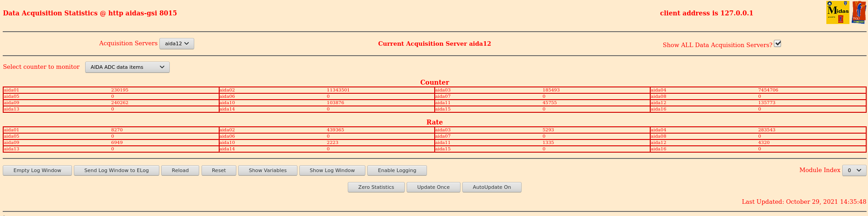Click the aida12 cell in Rate table
This screenshot has width=868, height=216.
658,143
